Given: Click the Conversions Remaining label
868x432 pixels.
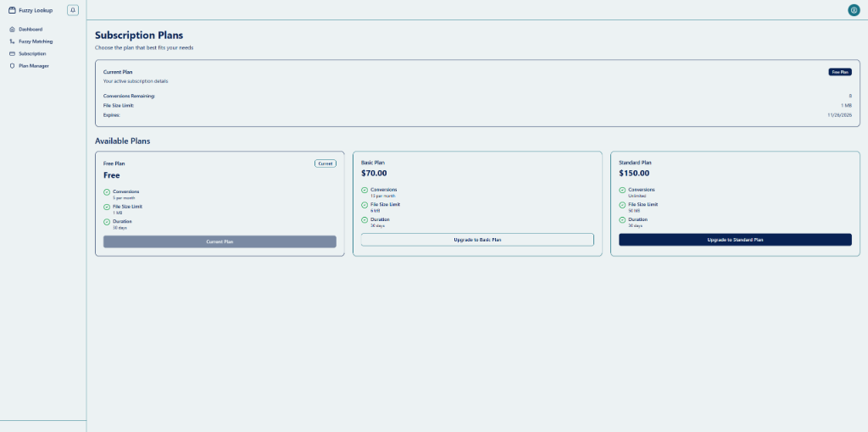Looking at the screenshot, I should click(129, 97).
